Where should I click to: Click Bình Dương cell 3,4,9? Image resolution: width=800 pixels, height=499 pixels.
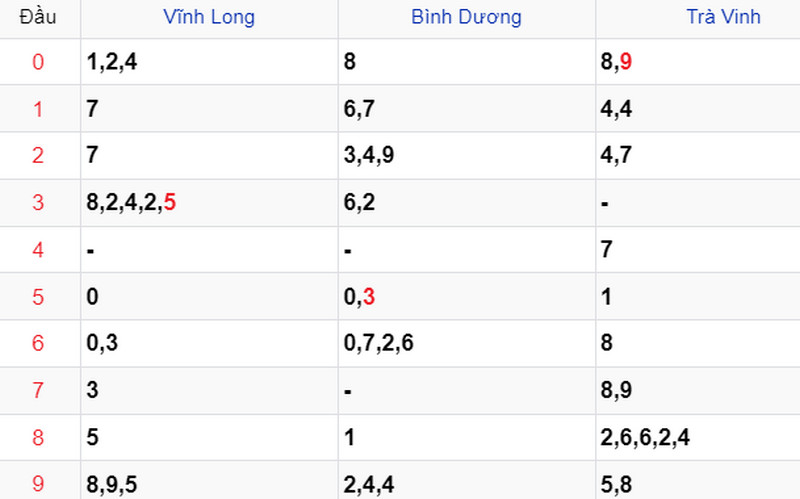pos(369,155)
